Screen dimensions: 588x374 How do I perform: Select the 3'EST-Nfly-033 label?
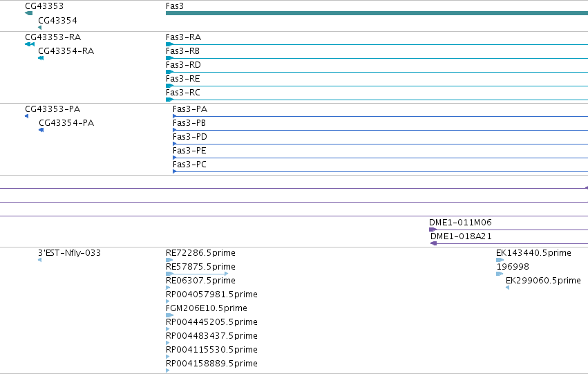69,253
